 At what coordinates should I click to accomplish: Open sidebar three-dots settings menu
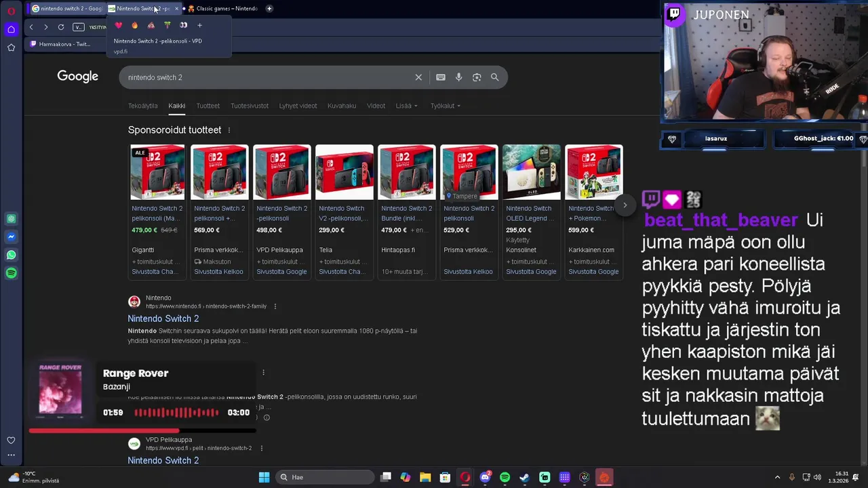(11, 455)
